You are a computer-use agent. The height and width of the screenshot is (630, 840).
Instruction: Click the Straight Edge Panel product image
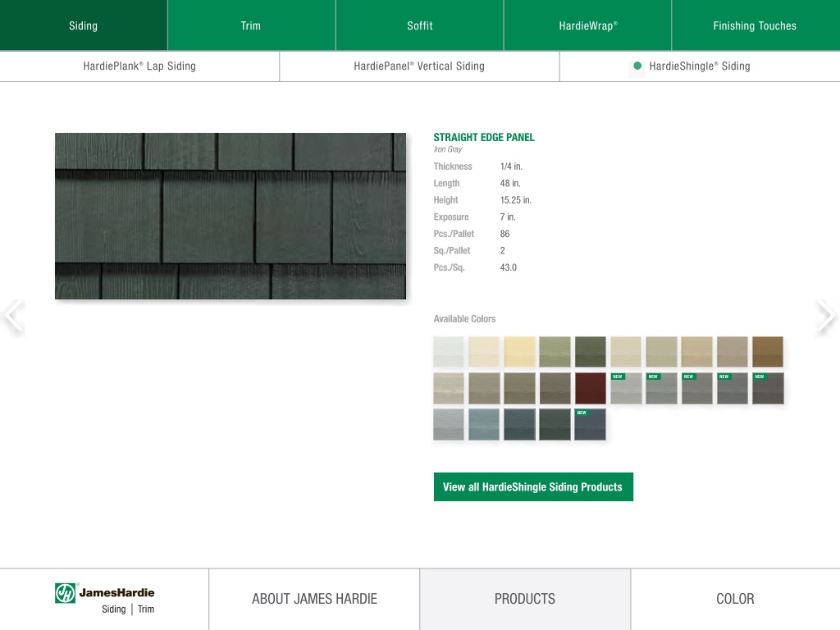[231, 216]
